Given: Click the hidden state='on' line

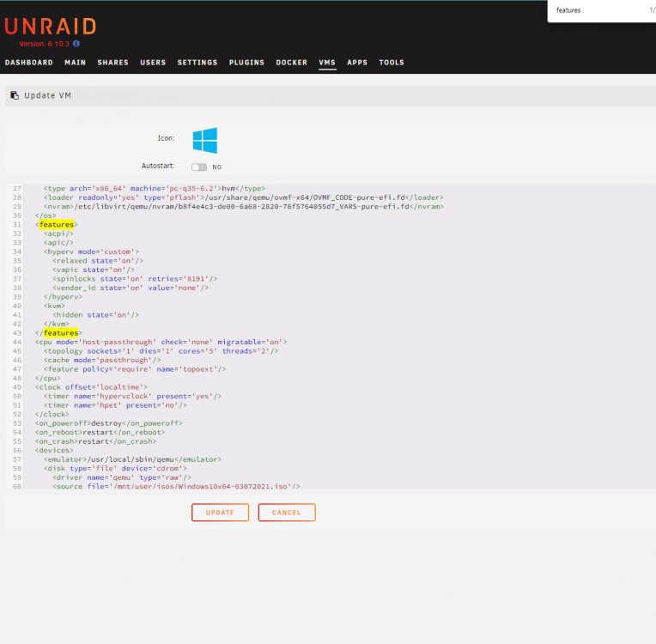Looking at the screenshot, I should tap(95, 314).
